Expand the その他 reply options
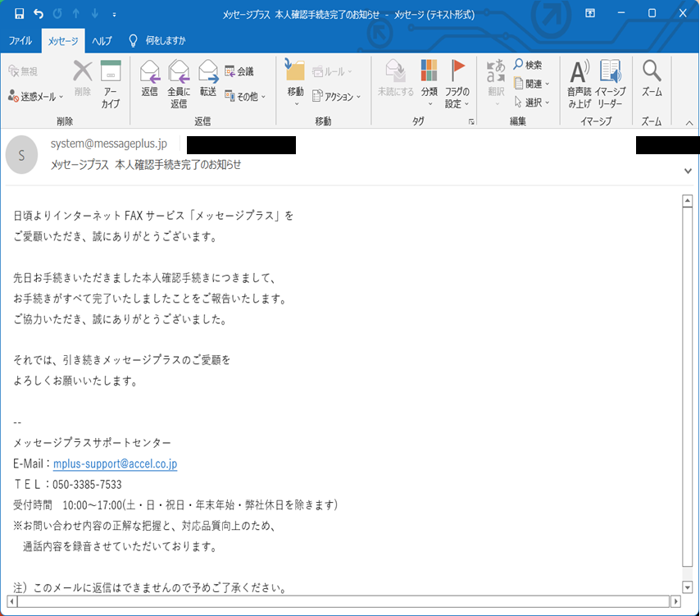The height and width of the screenshot is (616, 700). click(245, 97)
